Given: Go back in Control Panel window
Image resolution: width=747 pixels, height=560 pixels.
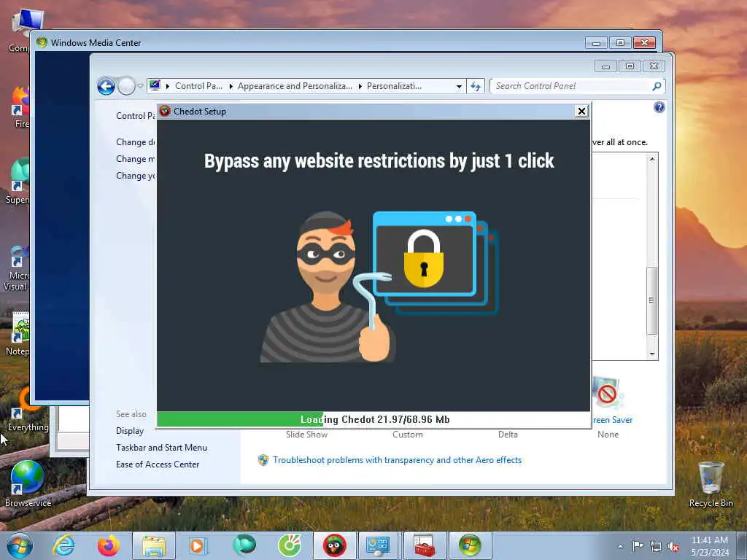Looking at the screenshot, I should pyautogui.click(x=106, y=86).
